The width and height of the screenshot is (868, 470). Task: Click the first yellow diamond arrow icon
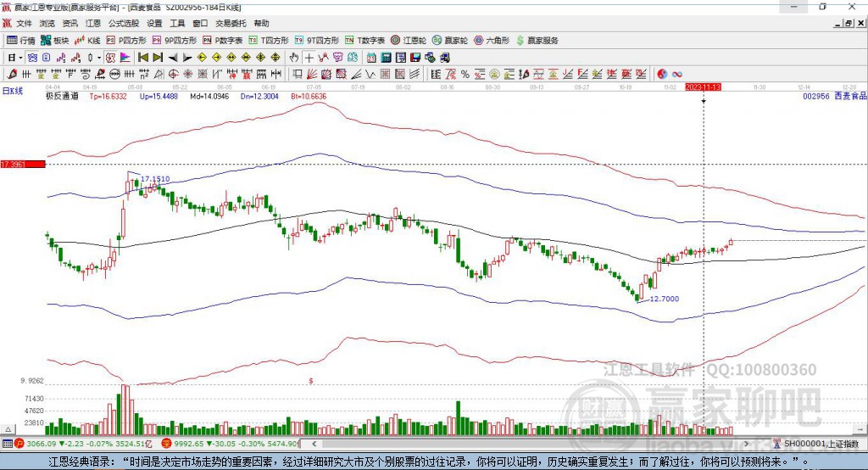tap(202, 58)
